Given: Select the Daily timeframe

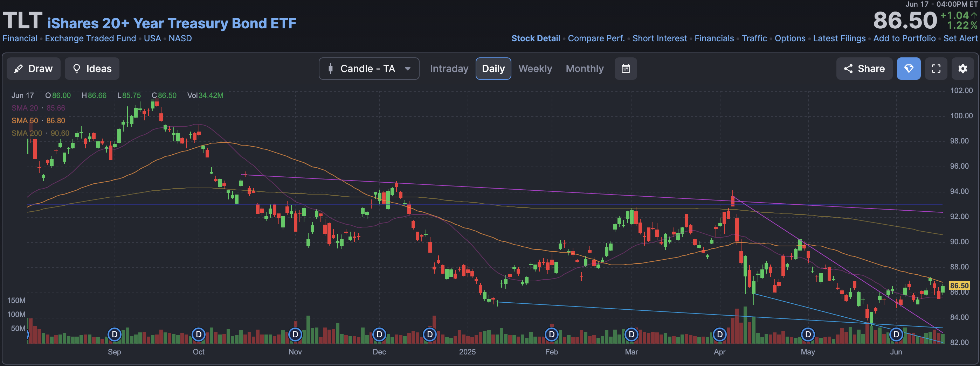Looking at the screenshot, I should click(x=493, y=69).
